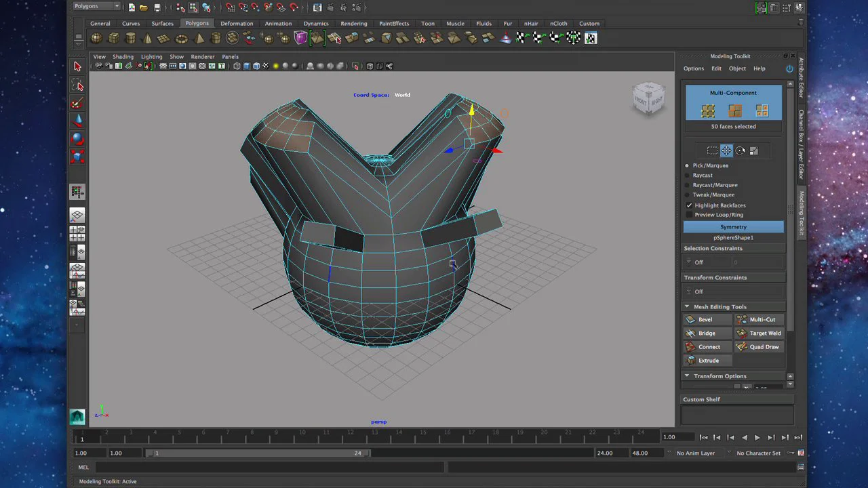
Task: Collapse the Mesh Editing Tools section
Action: pos(687,306)
